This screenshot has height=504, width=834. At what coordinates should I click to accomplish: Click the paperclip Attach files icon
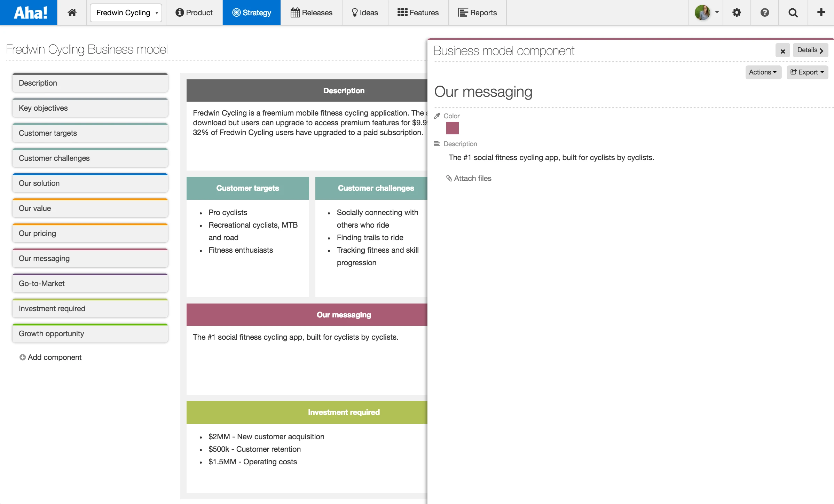(x=449, y=178)
